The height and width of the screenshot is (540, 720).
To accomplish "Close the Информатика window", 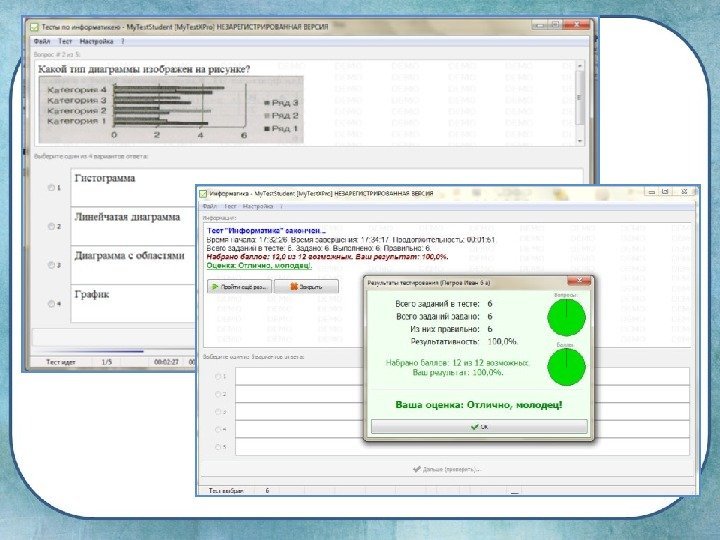I will [x=684, y=192].
